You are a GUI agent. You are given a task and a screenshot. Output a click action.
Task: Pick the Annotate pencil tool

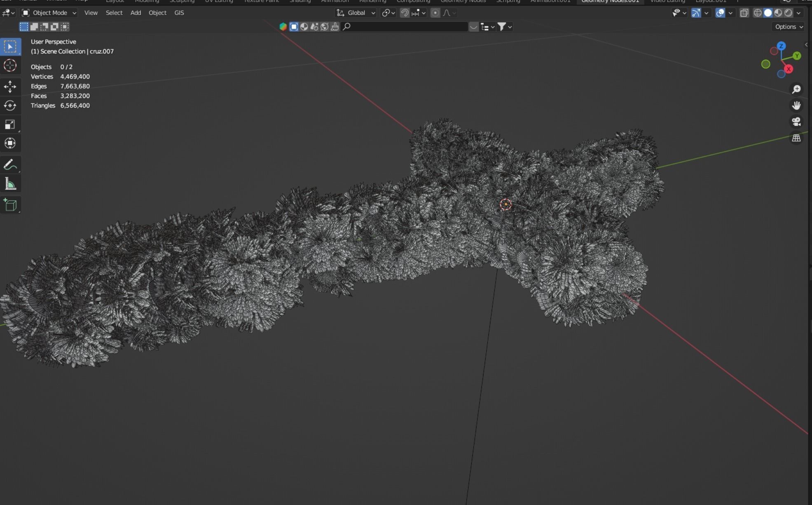(10, 165)
